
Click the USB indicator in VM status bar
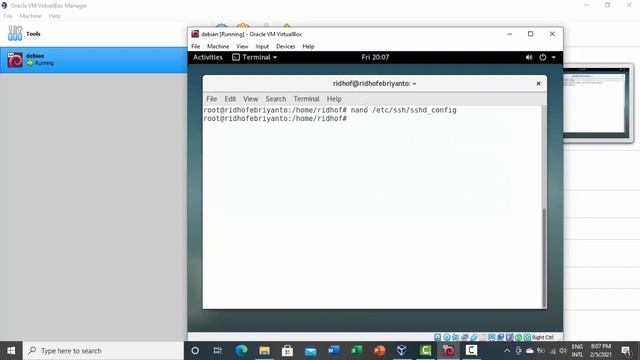(x=474, y=337)
